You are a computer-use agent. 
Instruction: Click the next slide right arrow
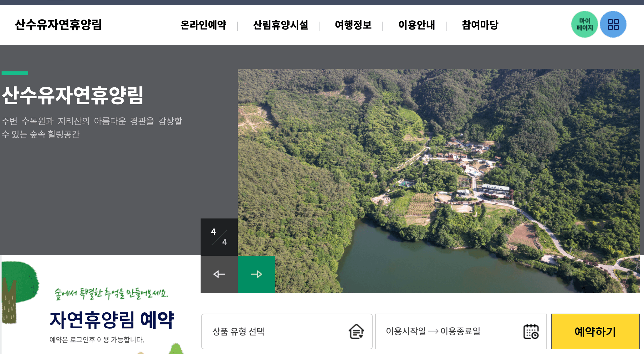pyautogui.click(x=256, y=274)
